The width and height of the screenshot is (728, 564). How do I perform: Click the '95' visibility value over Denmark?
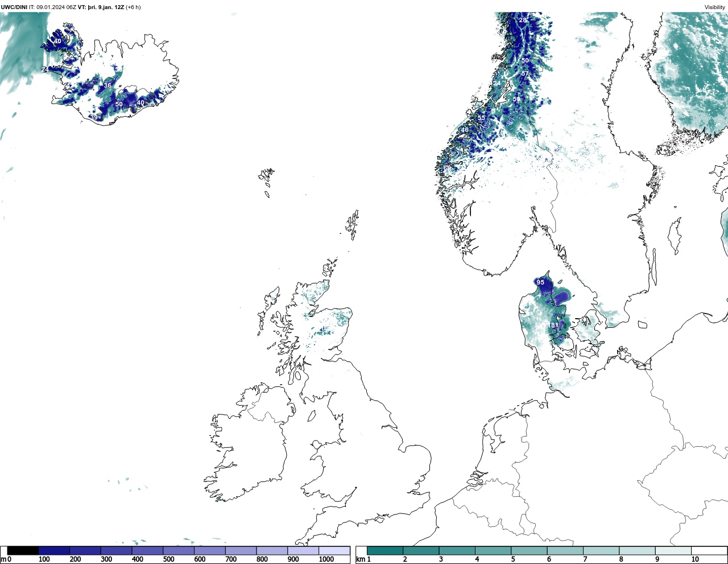point(540,282)
